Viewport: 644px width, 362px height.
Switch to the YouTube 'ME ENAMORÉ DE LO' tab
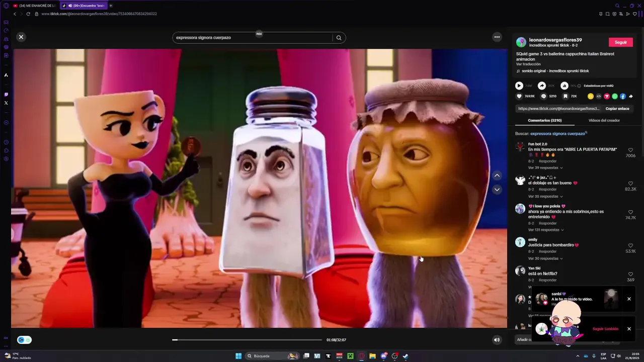coord(34,6)
